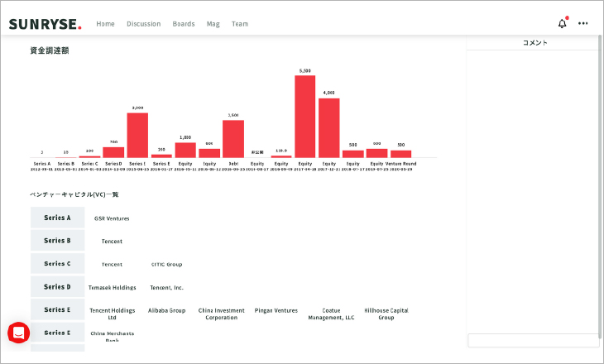Click the 5,500 Equity bar in chart
Viewport: 604px width, 364px height.
tap(305, 117)
